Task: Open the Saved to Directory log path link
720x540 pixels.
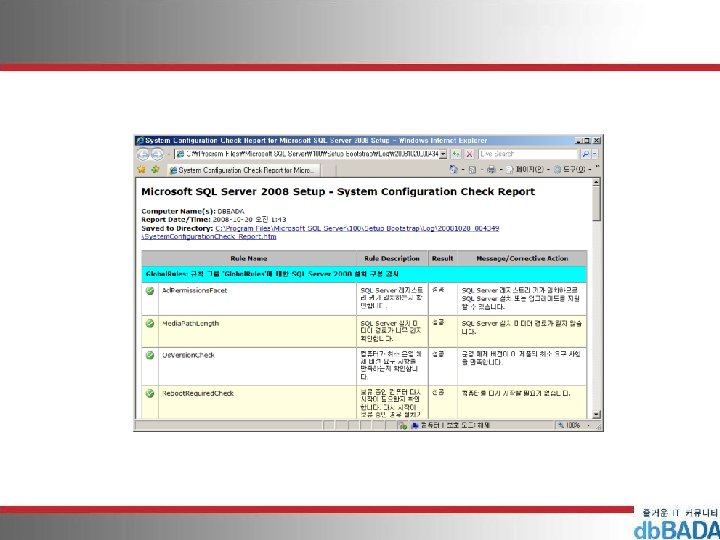Action: pyautogui.click(x=357, y=228)
